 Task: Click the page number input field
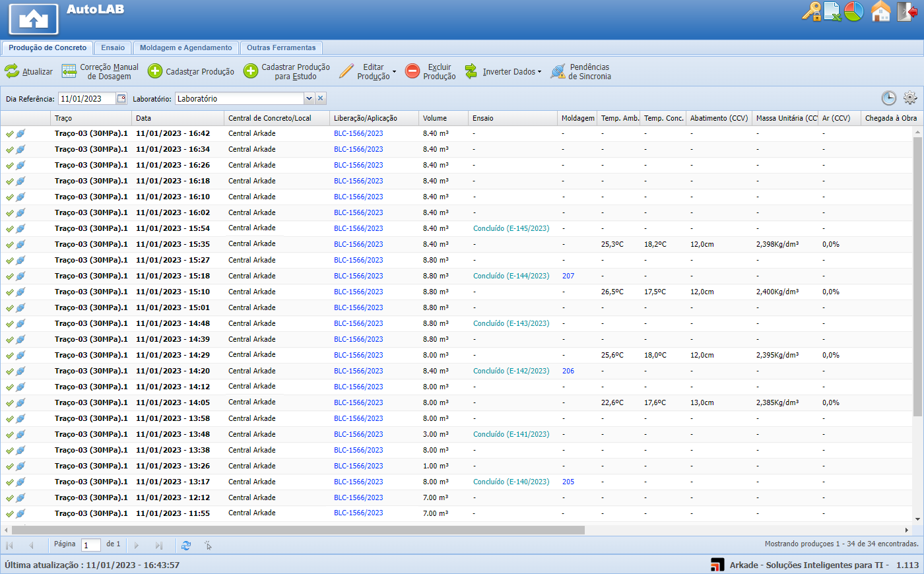[x=91, y=545]
